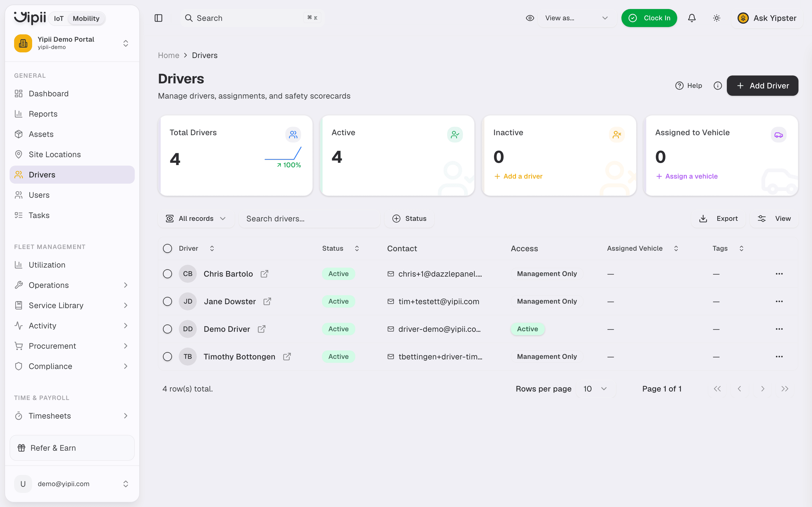This screenshot has height=507, width=812.
Task: Click the eye icon near View as
Action: 530,18
